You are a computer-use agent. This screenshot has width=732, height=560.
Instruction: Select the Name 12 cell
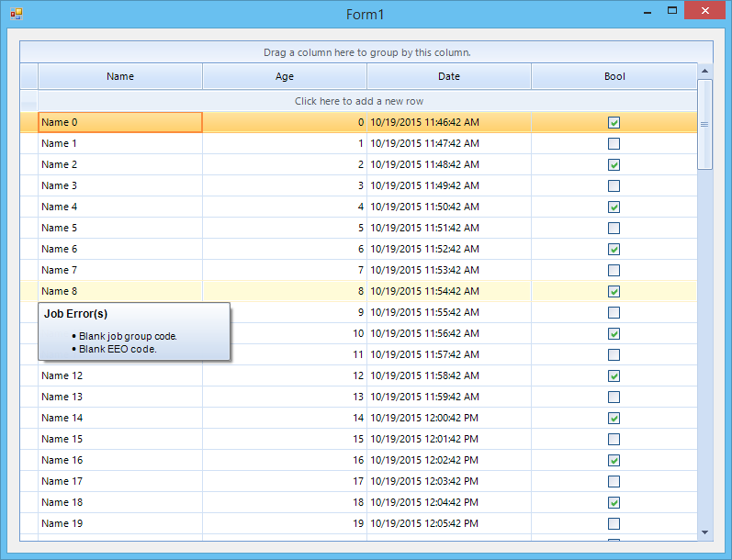click(120, 375)
